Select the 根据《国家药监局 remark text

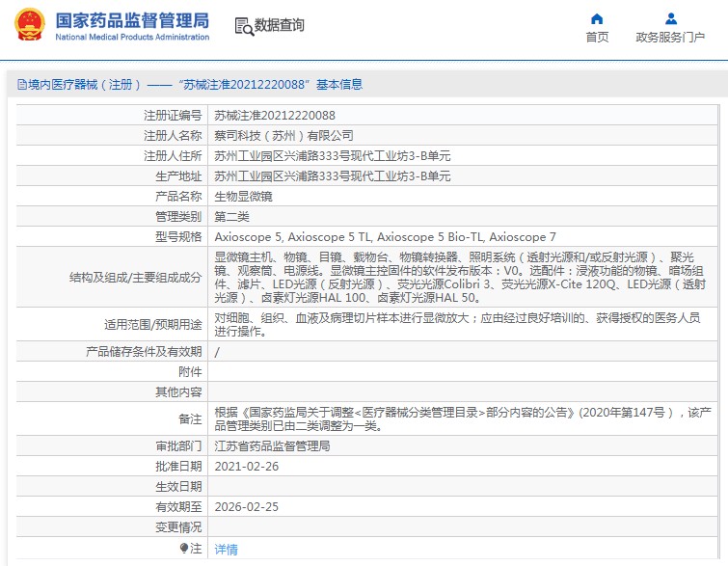(463, 418)
